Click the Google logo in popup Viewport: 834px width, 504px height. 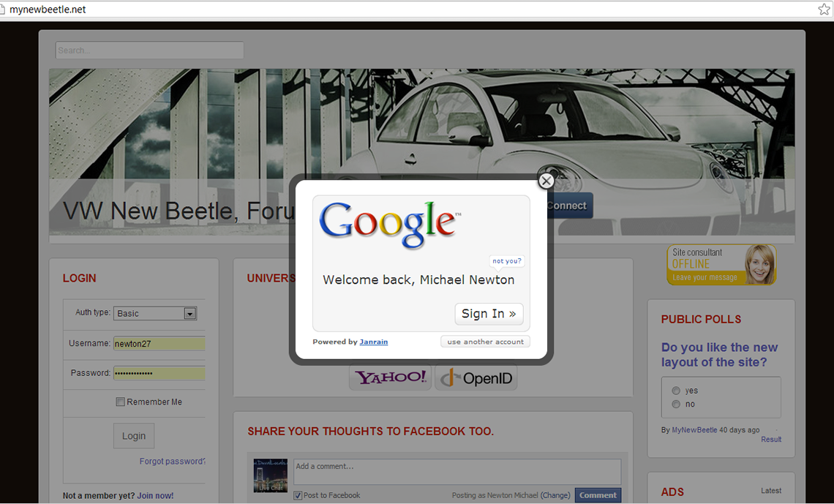click(389, 225)
